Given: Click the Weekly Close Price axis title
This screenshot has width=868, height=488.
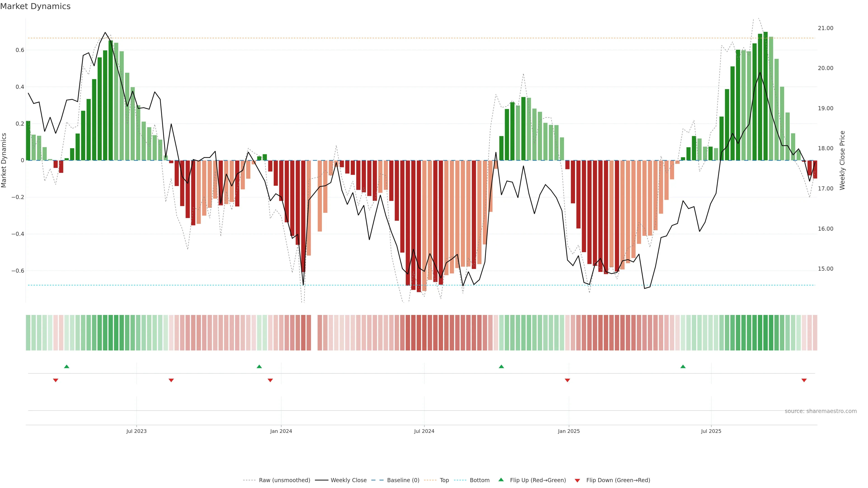Looking at the screenshot, I should [842, 160].
